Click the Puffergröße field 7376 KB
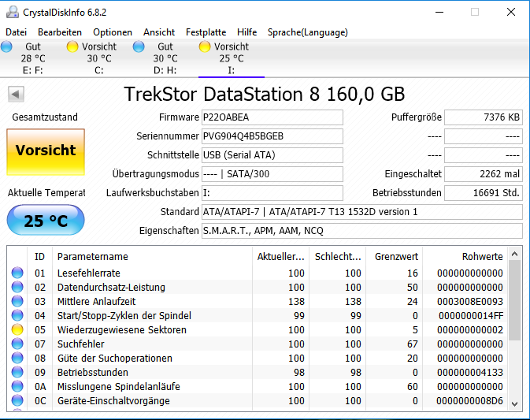This screenshot has height=420, width=530. pyautogui.click(x=484, y=117)
